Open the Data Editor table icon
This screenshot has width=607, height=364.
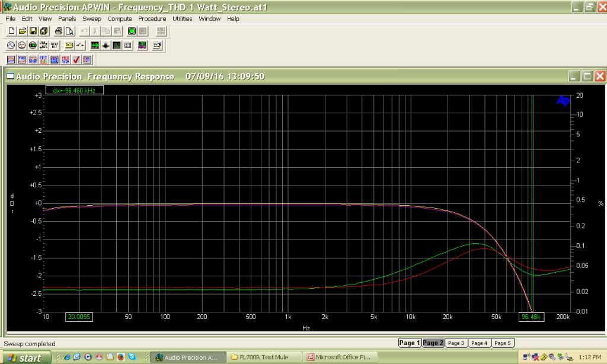[x=128, y=45]
